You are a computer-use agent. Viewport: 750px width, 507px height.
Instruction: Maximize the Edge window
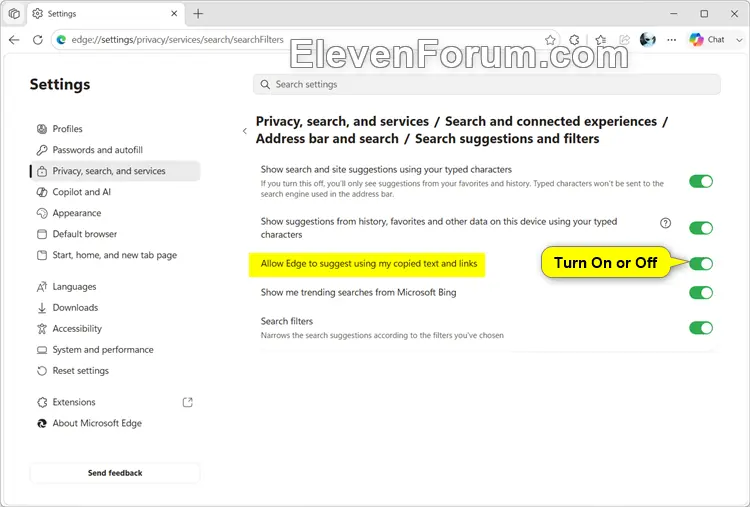(x=704, y=14)
